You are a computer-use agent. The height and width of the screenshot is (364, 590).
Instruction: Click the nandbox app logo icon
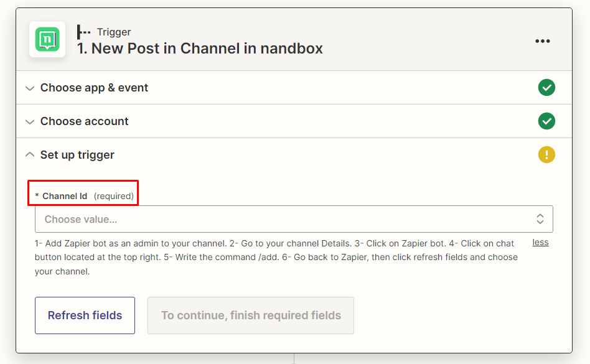tap(47, 40)
